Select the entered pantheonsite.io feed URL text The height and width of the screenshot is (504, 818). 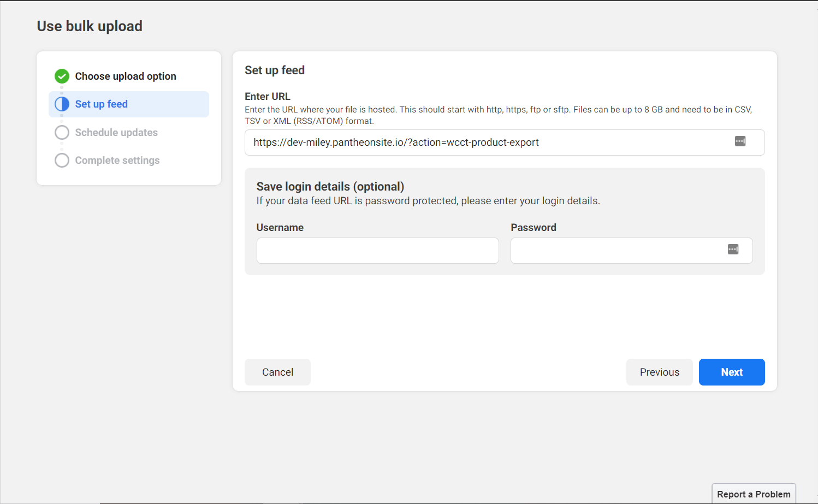(x=396, y=142)
